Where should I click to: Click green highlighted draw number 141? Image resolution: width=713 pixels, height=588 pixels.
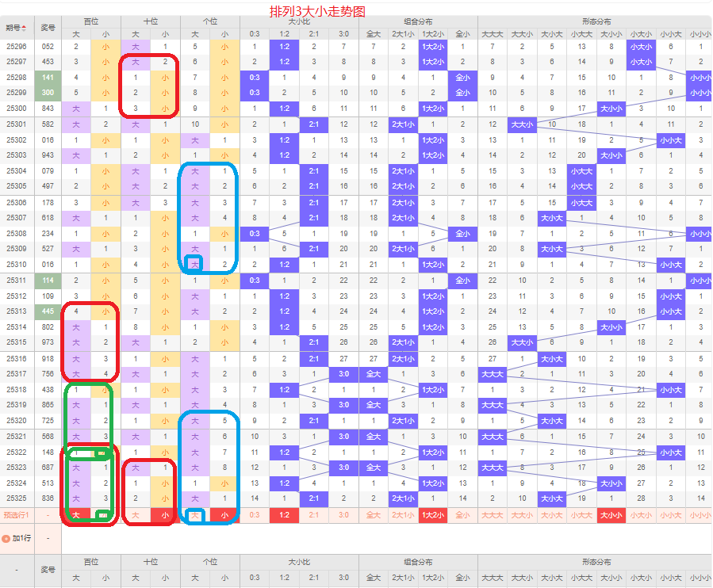point(48,77)
